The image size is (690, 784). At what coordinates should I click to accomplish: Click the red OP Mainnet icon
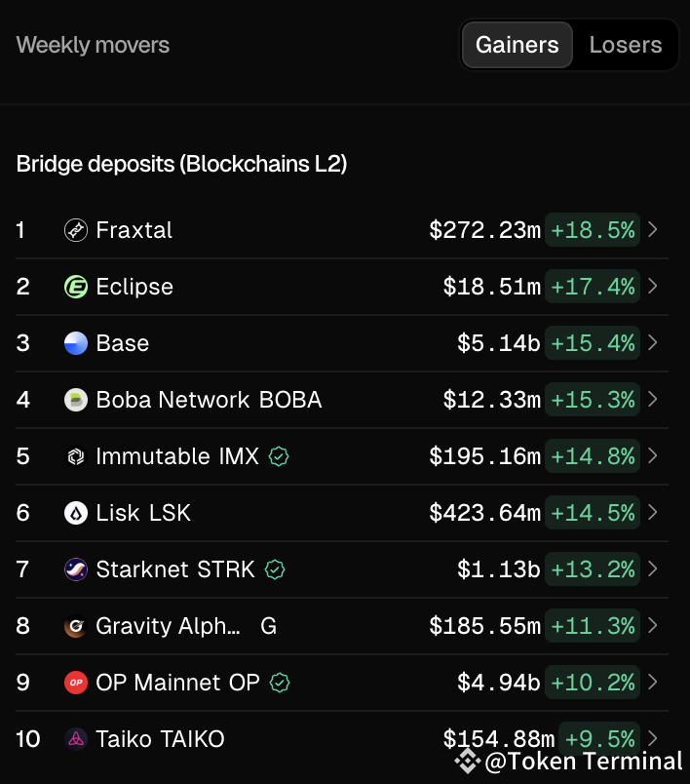pos(76,683)
